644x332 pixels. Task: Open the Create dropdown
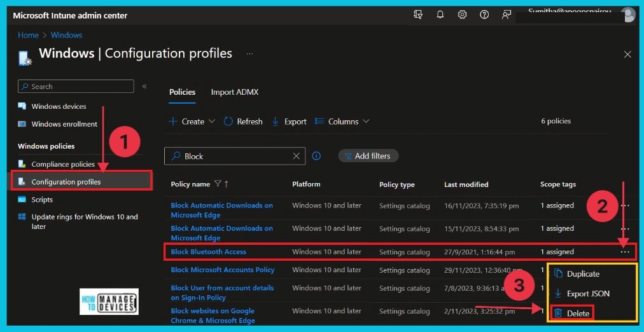click(192, 121)
